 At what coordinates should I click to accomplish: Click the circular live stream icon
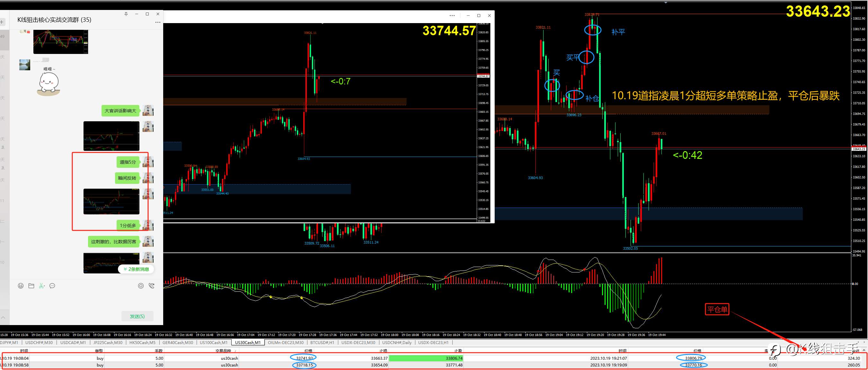pyautogui.click(x=141, y=286)
